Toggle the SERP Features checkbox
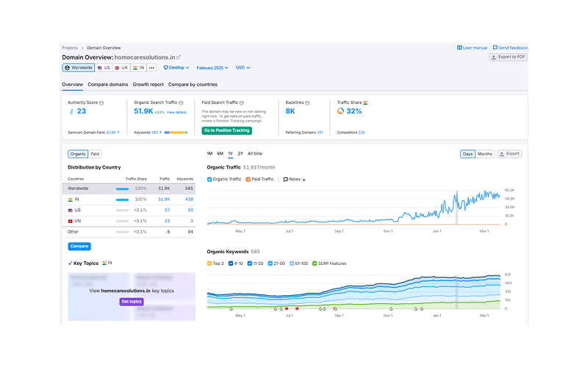The height and width of the screenshot is (368, 588). (x=315, y=263)
